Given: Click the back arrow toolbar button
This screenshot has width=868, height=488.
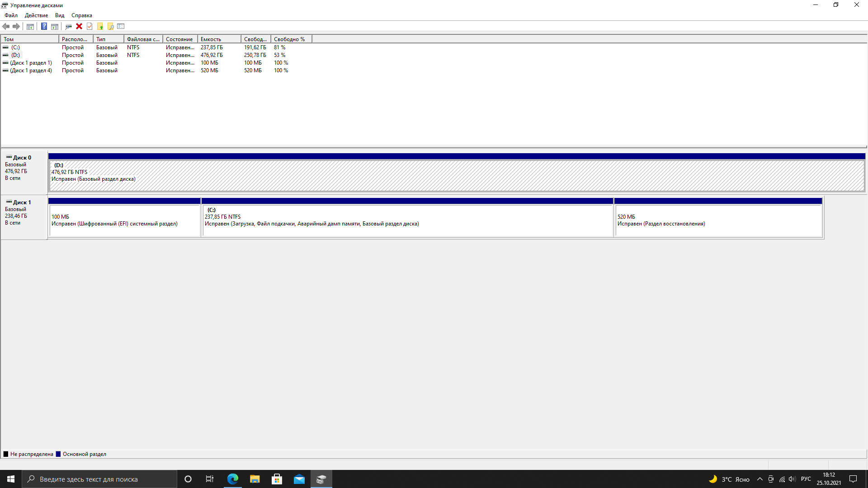Looking at the screenshot, I should click(6, 26).
